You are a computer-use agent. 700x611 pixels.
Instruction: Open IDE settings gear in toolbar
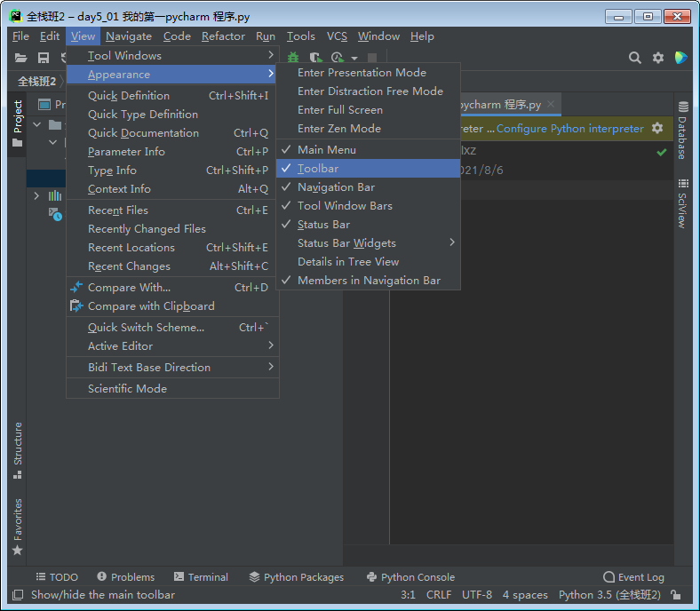(658, 58)
